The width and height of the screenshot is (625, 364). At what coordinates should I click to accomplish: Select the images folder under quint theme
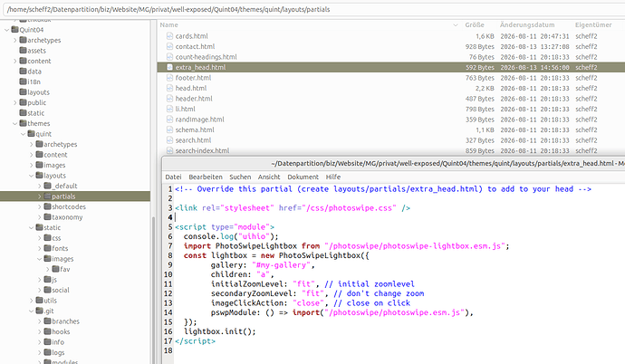pyautogui.click(x=54, y=166)
